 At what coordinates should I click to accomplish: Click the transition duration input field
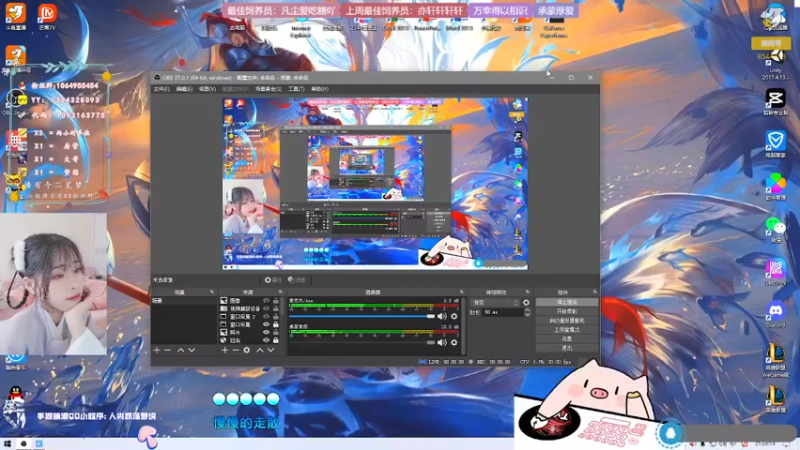point(502,312)
